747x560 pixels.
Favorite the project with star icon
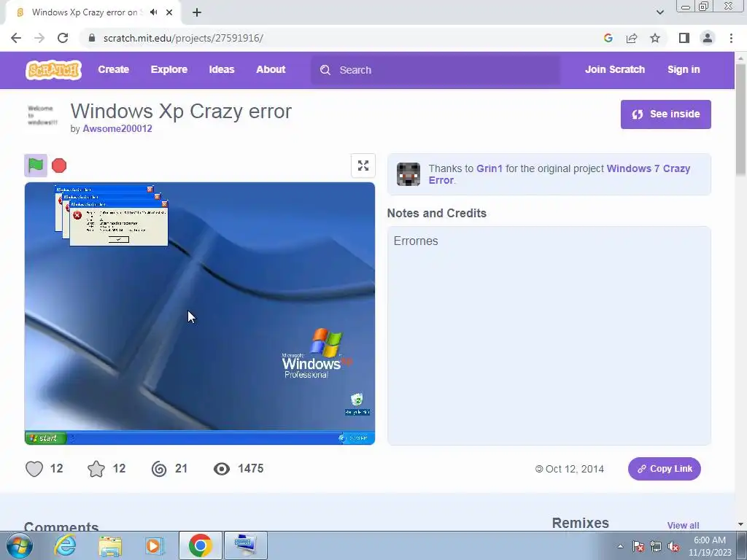click(96, 469)
